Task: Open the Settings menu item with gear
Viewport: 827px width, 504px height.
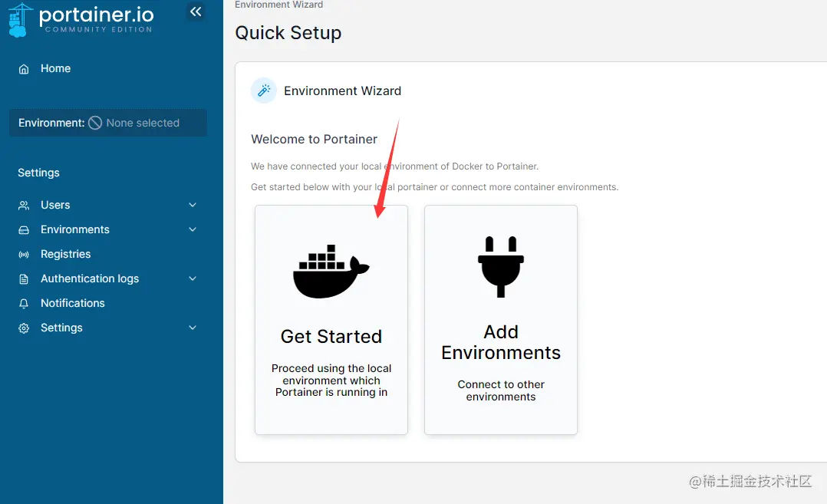Action: [x=61, y=328]
